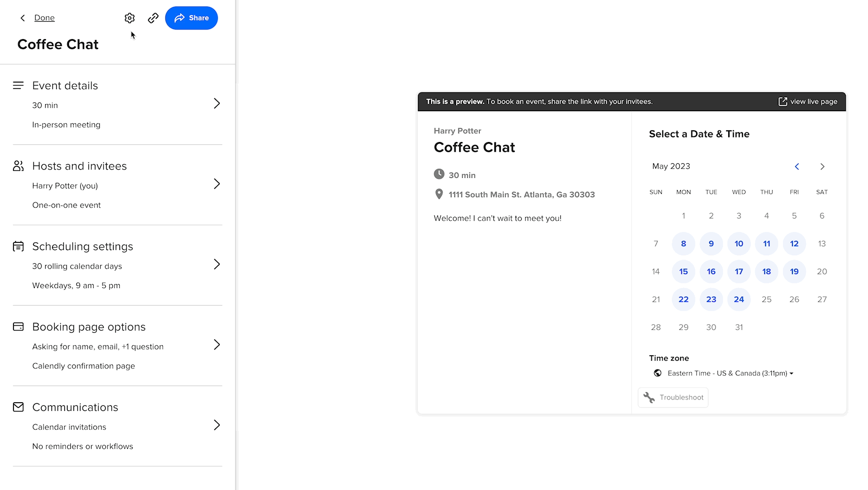Copy the event link using the link icon

coord(153,18)
